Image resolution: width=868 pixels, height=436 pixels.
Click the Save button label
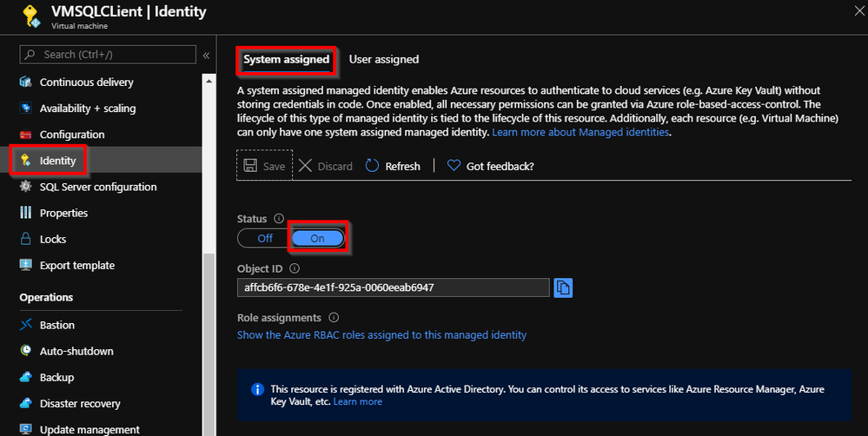point(274,166)
